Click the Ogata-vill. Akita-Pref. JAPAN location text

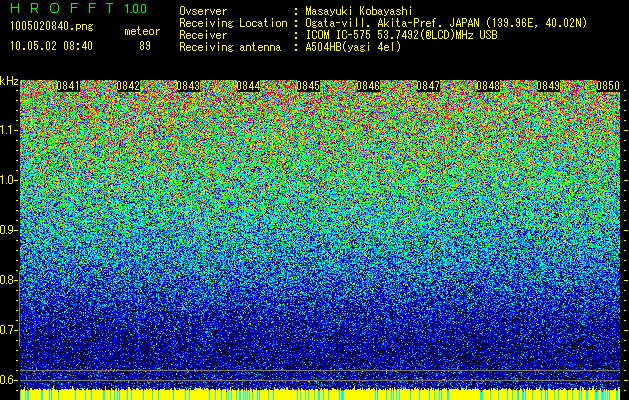pos(446,23)
